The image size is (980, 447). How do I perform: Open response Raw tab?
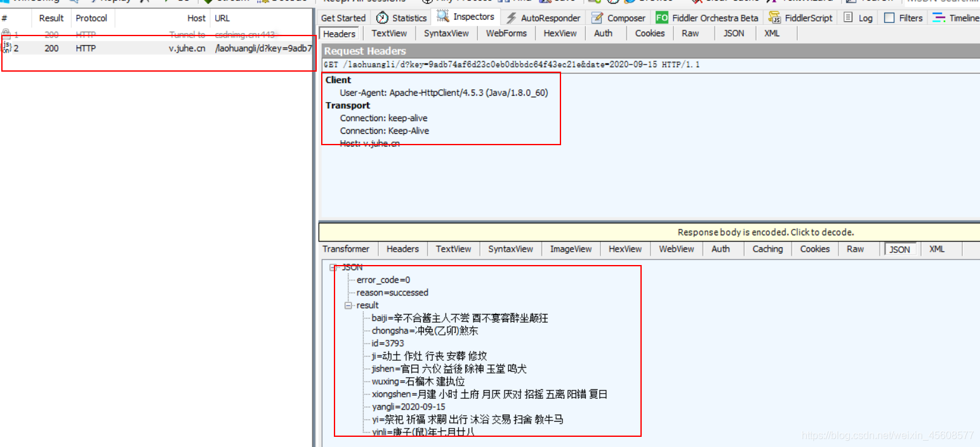tap(856, 249)
